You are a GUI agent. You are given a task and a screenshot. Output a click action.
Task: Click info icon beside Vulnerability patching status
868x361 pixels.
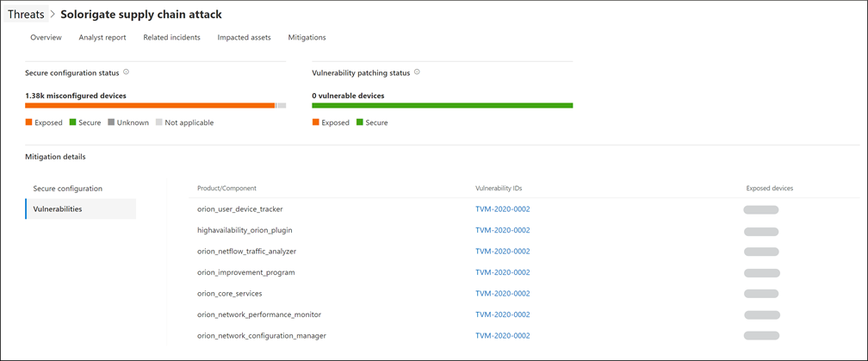coord(418,72)
